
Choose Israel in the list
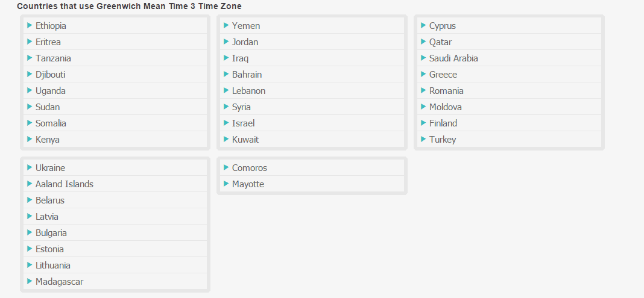pyautogui.click(x=243, y=123)
